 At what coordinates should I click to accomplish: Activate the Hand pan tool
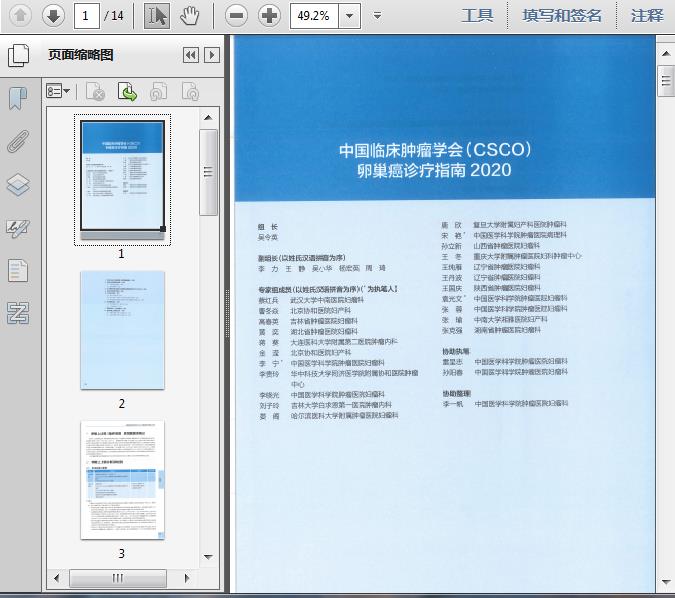click(189, 16)
